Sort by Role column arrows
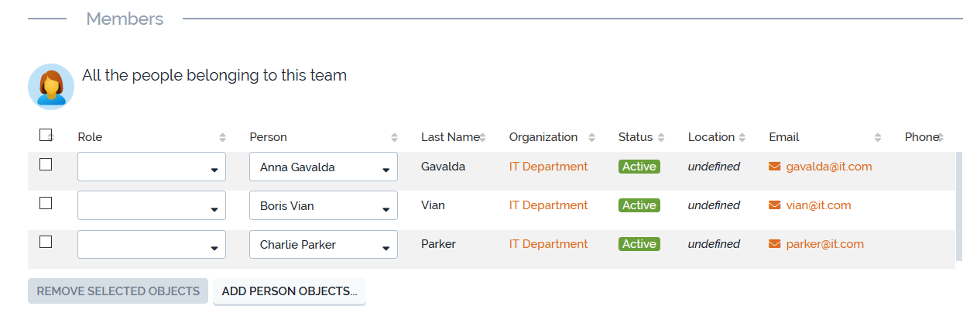Screen dimensions: 980x320 pos(223,137)
